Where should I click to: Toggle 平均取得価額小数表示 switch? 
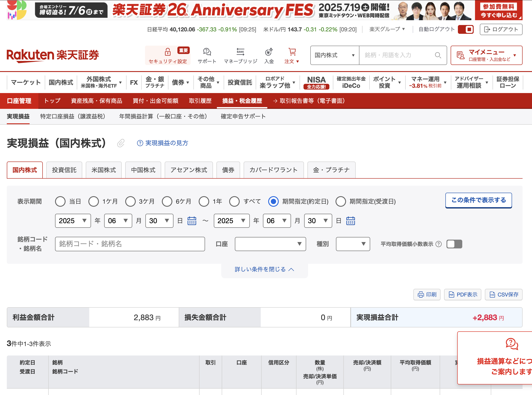click(x=454, y=244)
